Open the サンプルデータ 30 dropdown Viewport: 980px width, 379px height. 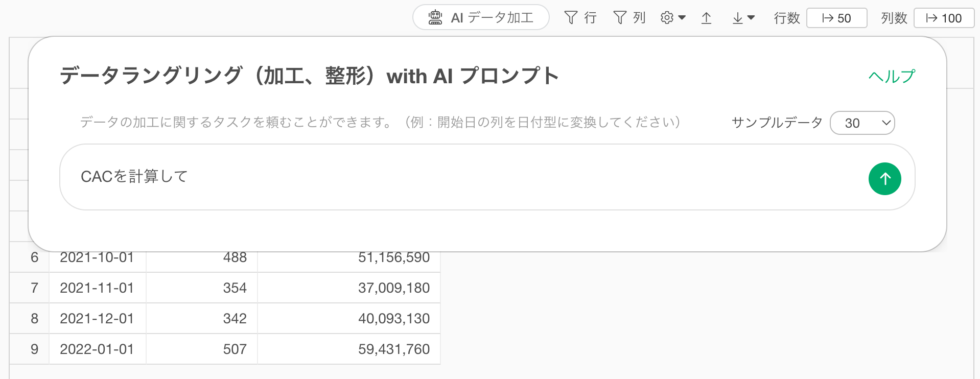(862, 123)
